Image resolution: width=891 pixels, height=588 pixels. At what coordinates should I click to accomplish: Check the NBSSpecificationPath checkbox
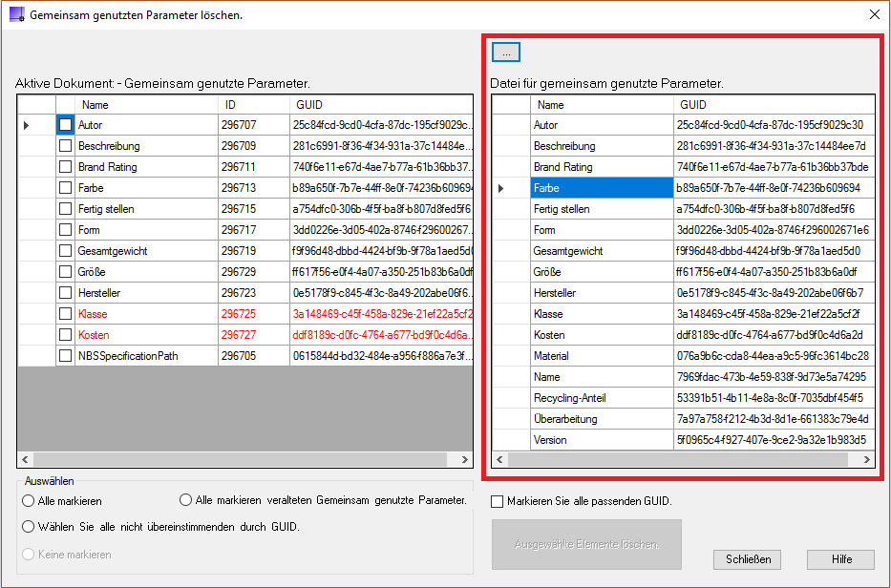65,356
